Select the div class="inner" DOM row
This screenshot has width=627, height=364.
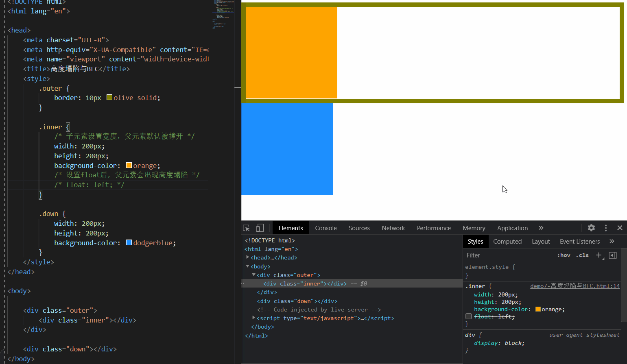[352, 283]
